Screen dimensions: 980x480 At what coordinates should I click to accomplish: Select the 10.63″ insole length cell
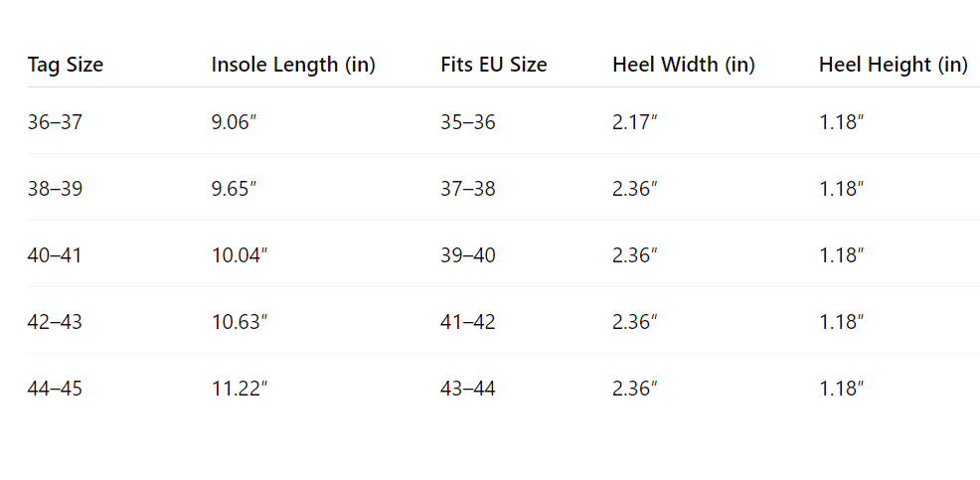pos(240,322)
